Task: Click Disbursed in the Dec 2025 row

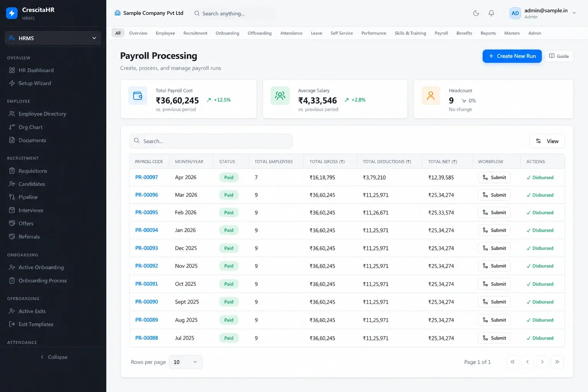Action: [540, 248]
